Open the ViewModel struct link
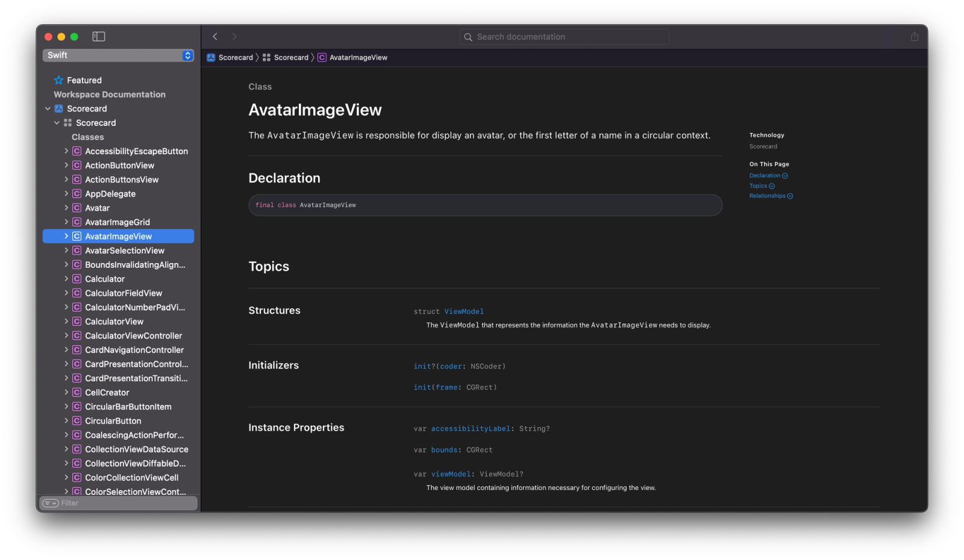The width and height of the screenshot is (964, 560). pyautogui.click(x=463, y=311)
